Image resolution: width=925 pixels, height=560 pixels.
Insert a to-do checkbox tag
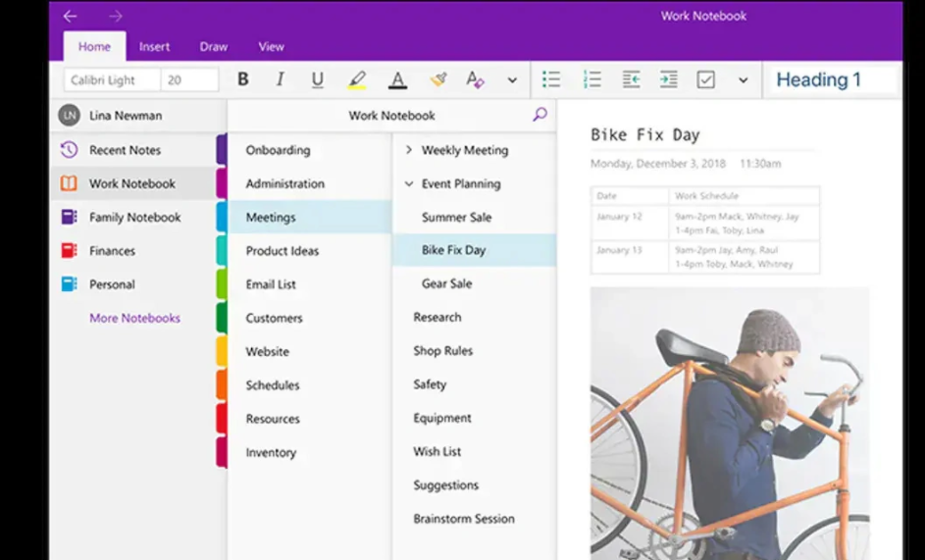click(705, 79)
